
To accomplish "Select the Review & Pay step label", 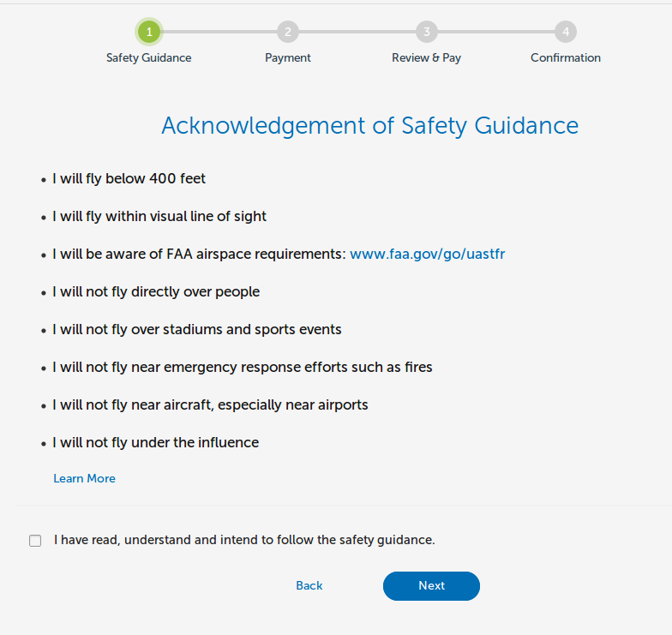I will tap(427, 58).
